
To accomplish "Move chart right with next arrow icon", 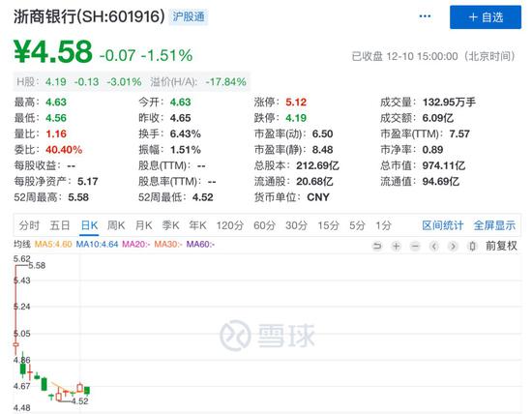I will tap(453, 246).
